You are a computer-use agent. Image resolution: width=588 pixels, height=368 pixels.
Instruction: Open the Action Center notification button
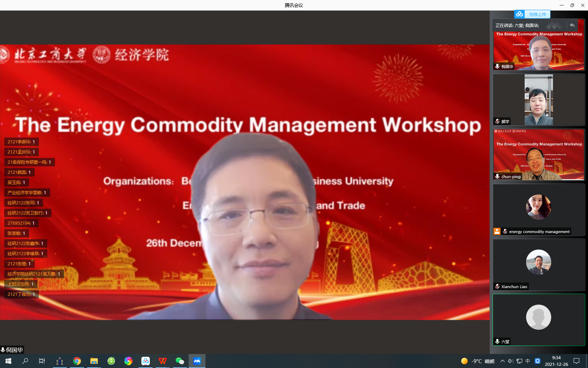[576, 361]
